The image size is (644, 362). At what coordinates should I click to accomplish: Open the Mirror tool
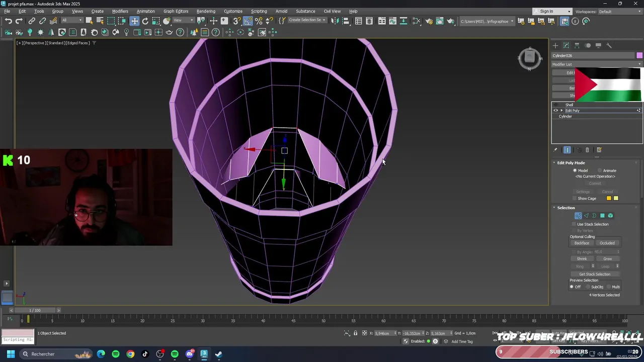(334, 21)
